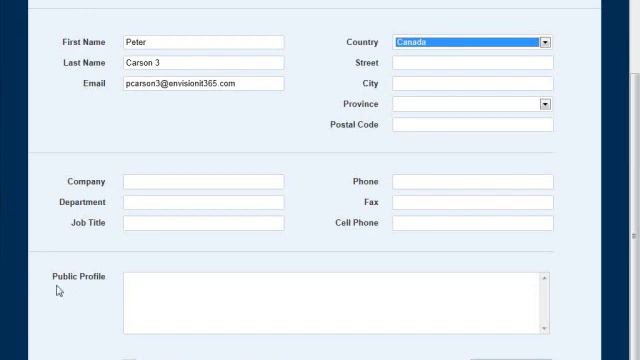Click into the Department field

tap(203, 202)
